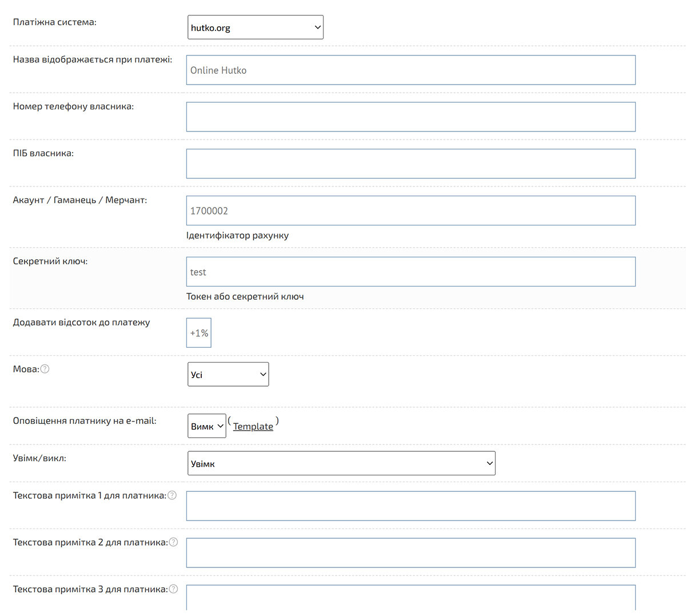Open the e-mail notification Вимк dropdown
686x616 pixels.
click(206, 426)
